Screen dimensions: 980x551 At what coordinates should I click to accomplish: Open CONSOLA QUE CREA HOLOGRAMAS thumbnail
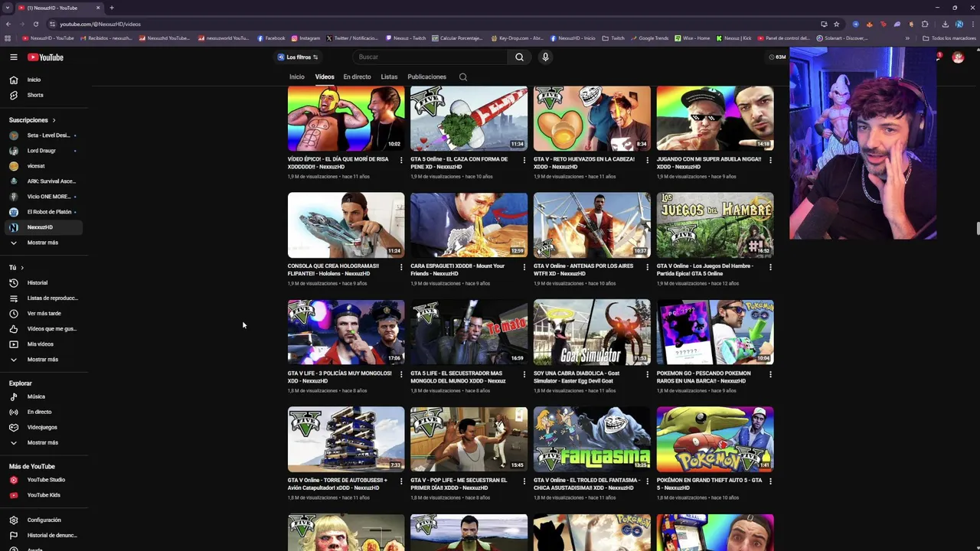pos(346,225)
